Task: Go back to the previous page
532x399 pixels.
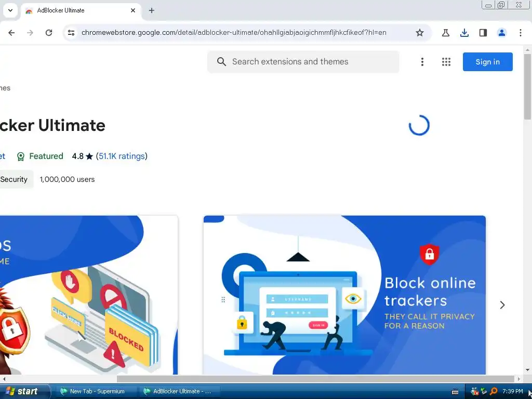Action: click(11, 33)
